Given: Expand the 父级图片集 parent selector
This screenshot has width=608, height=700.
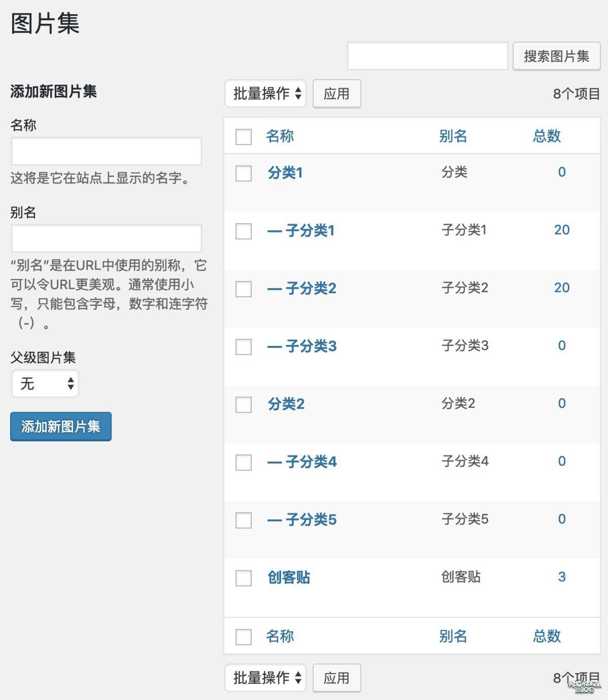Looking at the screenshot, I should point(45,384).
